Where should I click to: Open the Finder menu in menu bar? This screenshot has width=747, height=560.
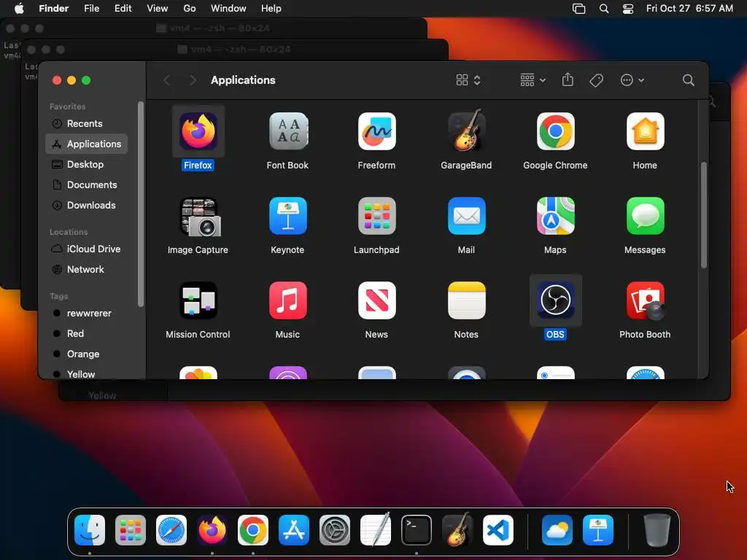54,8
